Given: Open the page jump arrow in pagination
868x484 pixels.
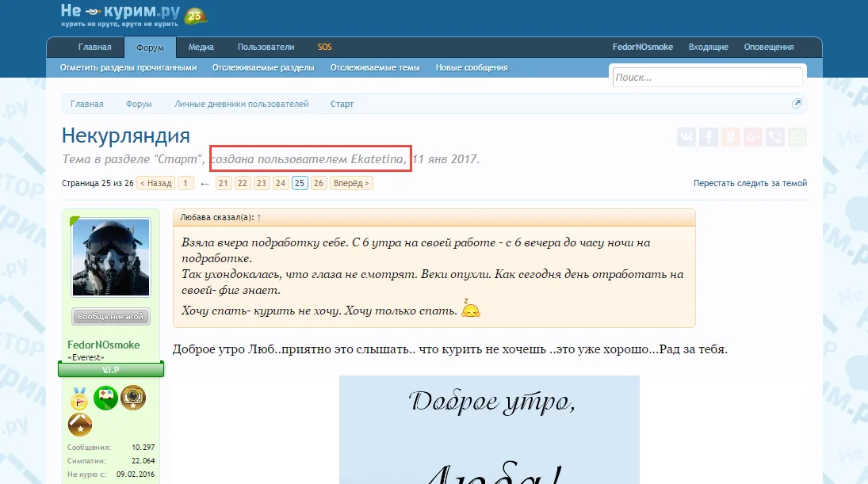Looking at the screenshot, I should [205, 184].
